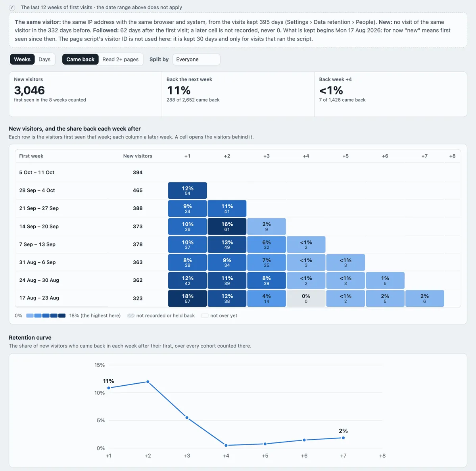This screenshot has width=476, height=471.
Task: Click the 18% (the highest here) legend label
Action: click(x=95, y=316)
